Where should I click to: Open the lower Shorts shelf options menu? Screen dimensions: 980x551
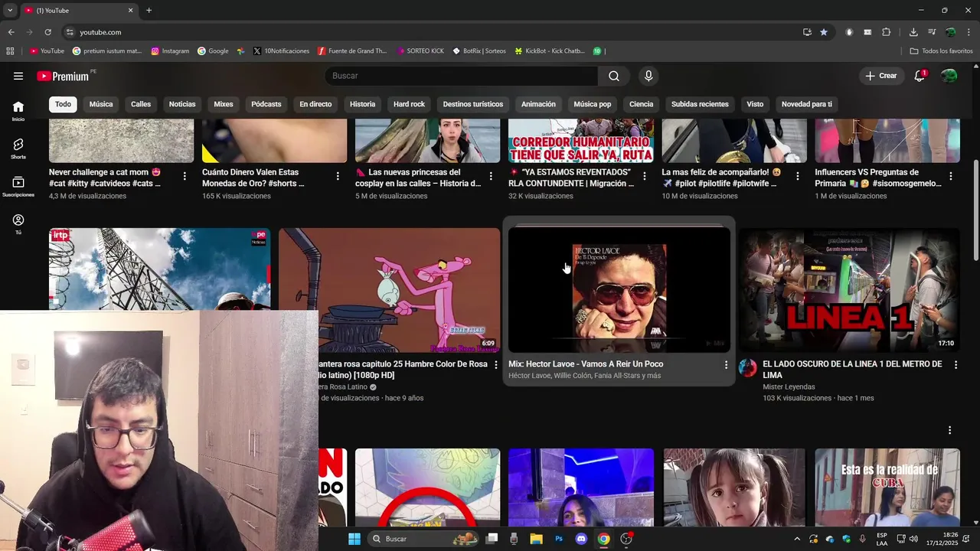[x=949, y=430]
